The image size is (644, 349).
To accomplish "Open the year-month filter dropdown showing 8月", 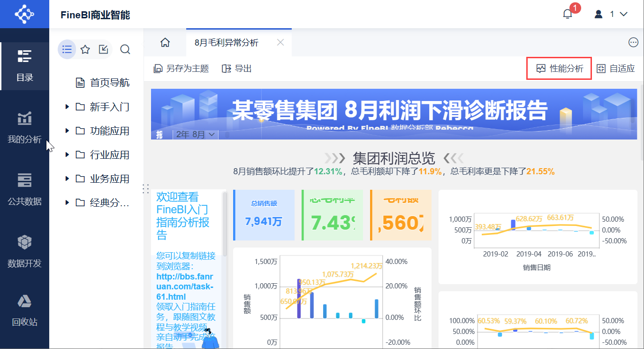I will coord(196,134).
